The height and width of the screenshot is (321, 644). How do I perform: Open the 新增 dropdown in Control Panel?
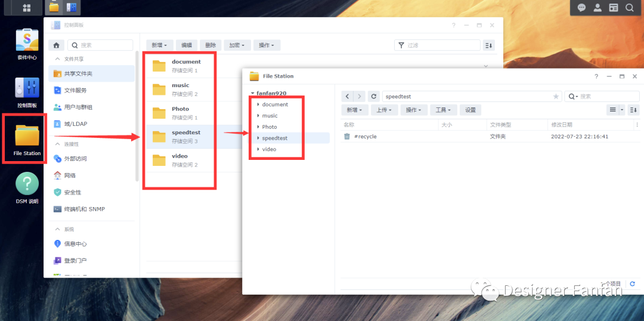pos(159,45)
